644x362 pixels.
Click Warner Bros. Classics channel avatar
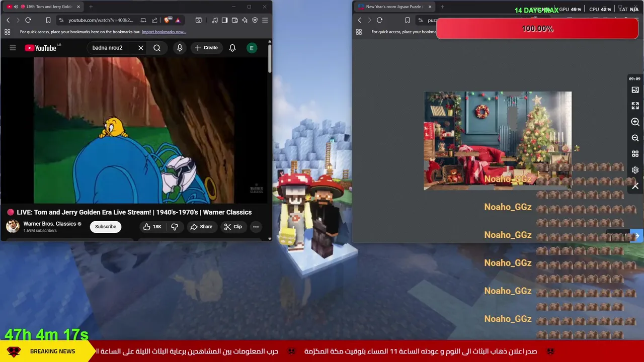coord(13,226)
